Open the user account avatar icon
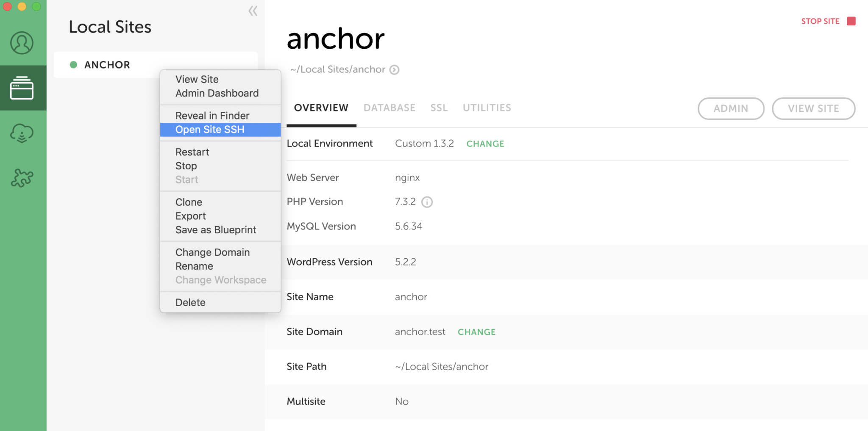 click(22, 43)
